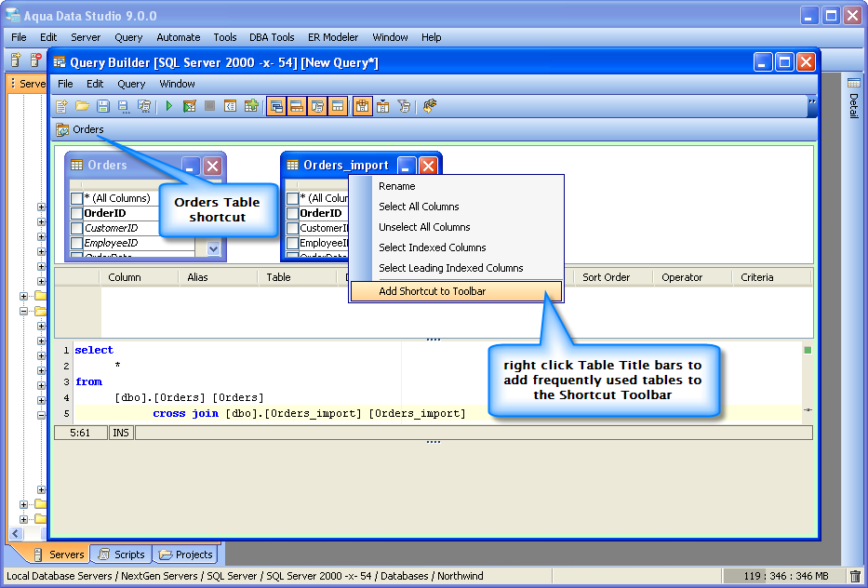Screen dimensions: 868x588
Task: Collapse the minus node beside the folder in server tree
Action: click(x=23, y=311)
